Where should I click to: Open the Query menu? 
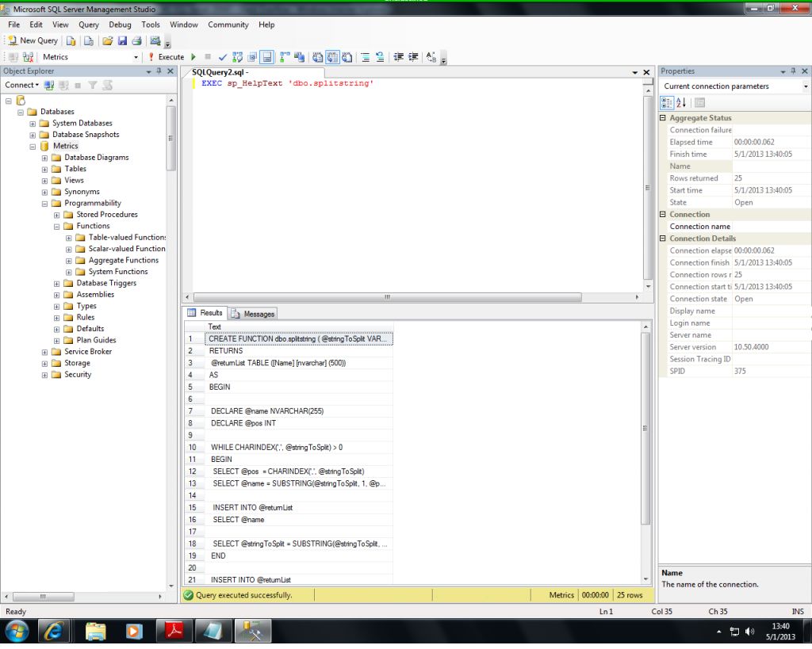point(89,25)
